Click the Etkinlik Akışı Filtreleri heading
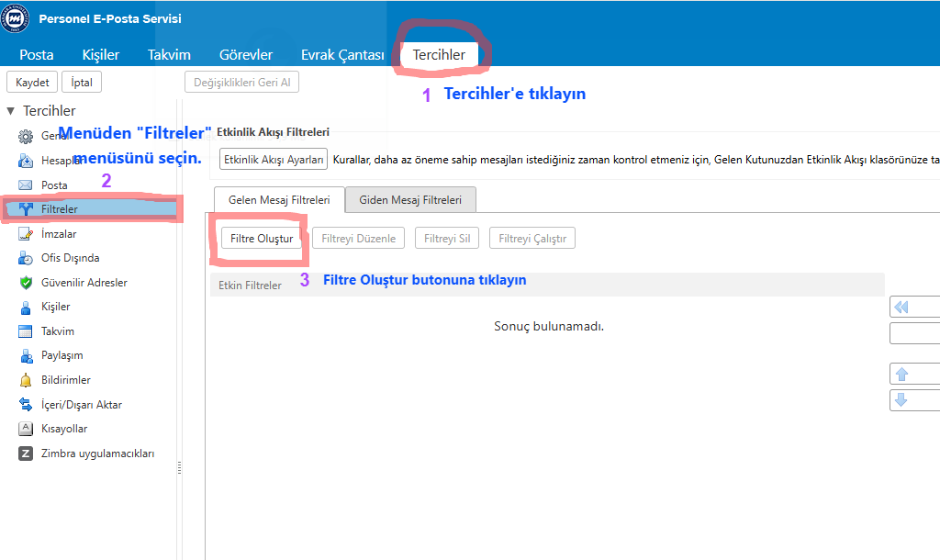The width and height of the screenshot is (940, 560). click(273, 132)
